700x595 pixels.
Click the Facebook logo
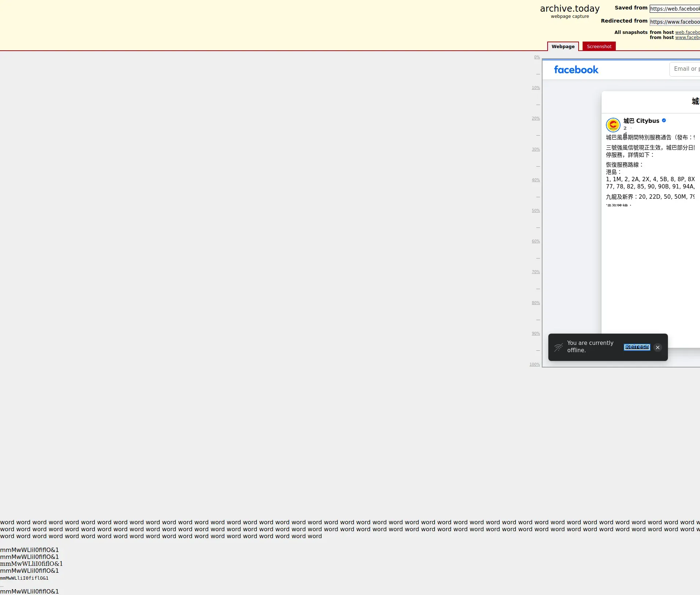coord(576,70)
